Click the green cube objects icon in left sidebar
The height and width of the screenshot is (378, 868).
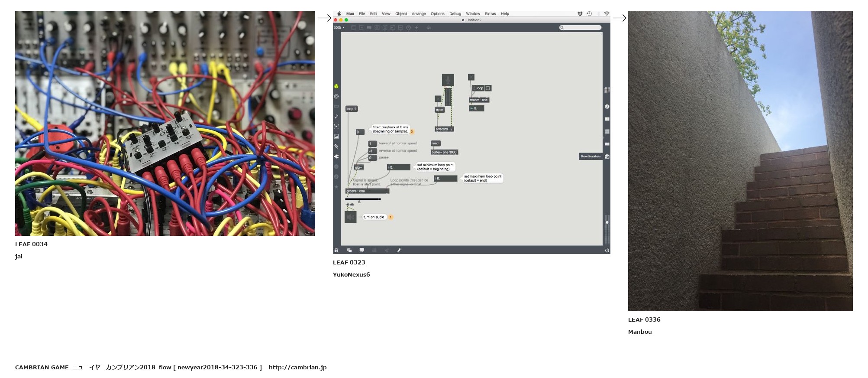[x=336, y=86]
